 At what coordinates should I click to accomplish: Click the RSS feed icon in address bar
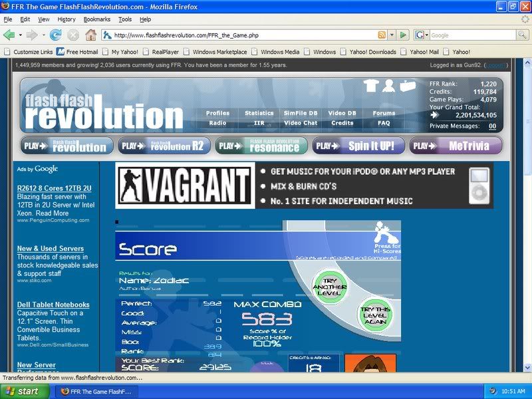point(382,35)
